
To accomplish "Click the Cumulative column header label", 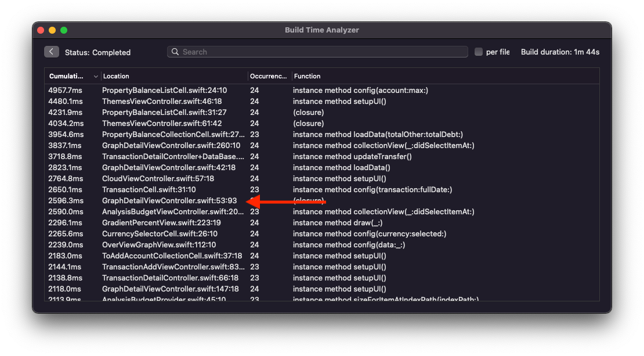I will point(66,76).
